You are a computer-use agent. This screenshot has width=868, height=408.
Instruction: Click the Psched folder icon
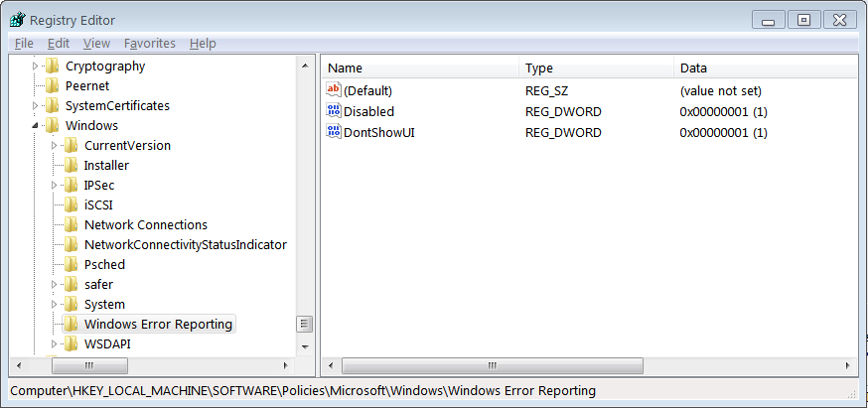point(71,265)
